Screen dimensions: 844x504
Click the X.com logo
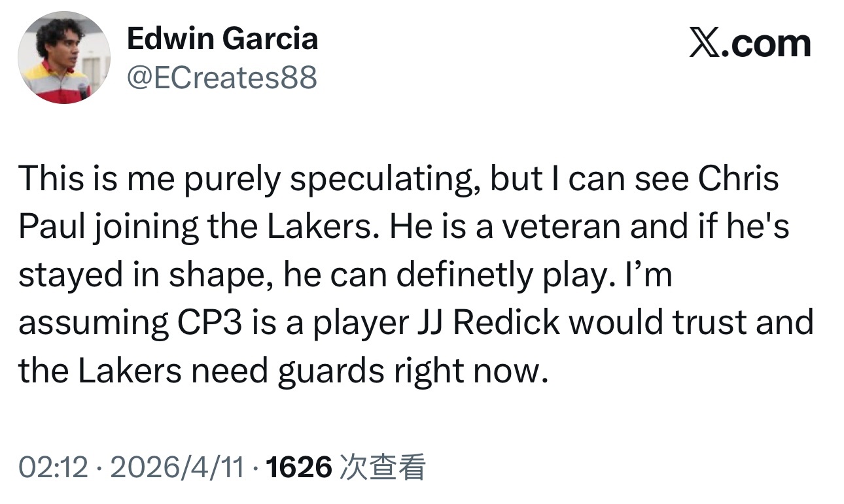(x=750, y=44)
